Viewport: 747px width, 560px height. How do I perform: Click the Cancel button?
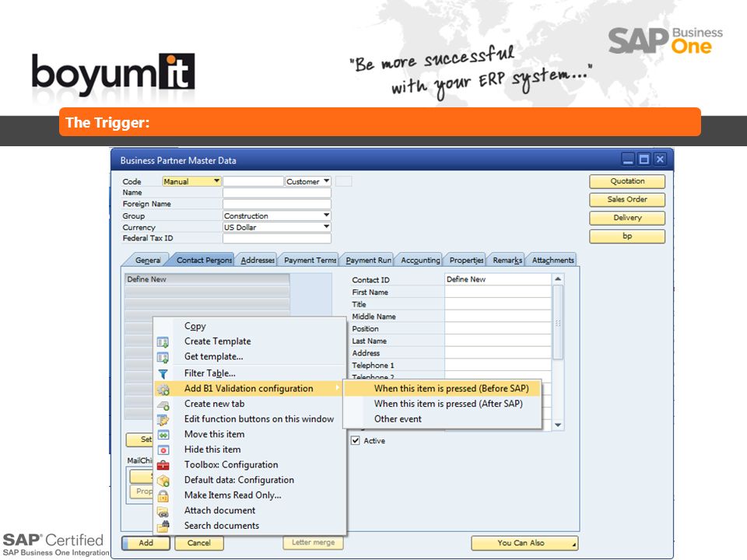(198, 543)
